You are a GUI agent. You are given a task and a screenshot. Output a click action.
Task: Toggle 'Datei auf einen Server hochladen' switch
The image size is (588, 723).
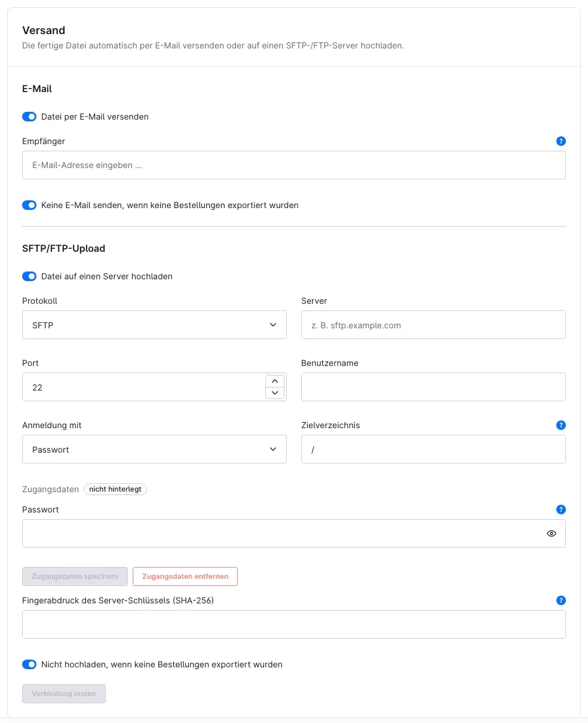(29, 276)
